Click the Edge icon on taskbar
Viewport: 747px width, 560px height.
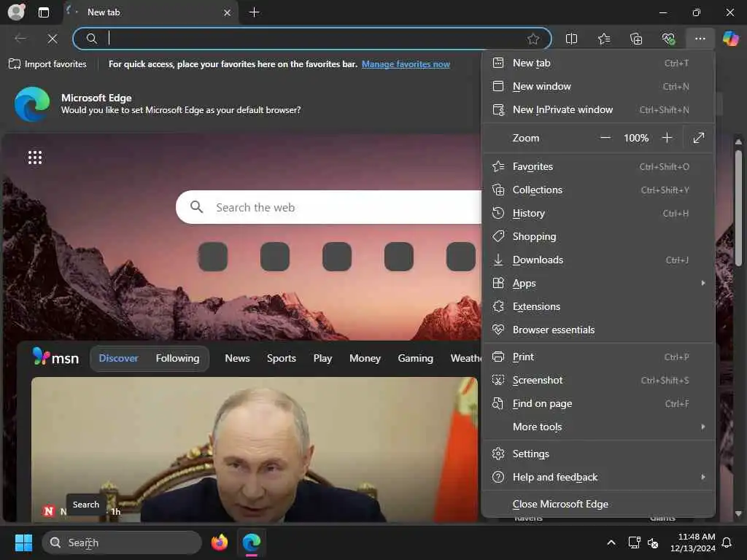251,542
